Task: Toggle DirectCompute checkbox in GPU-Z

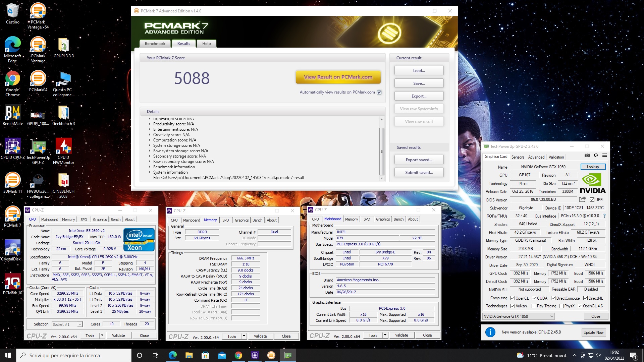Action: click(553, 298)
